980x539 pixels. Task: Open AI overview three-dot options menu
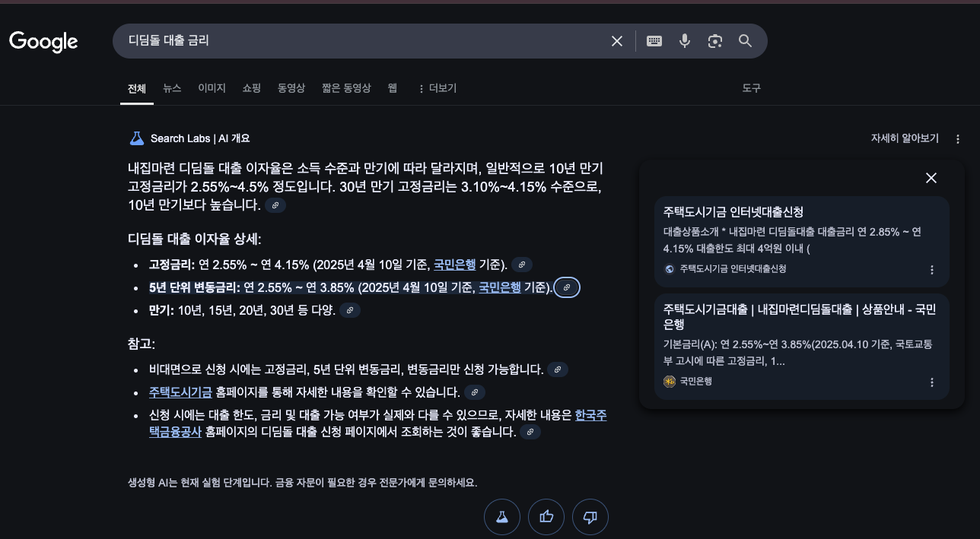click(958, 139)
